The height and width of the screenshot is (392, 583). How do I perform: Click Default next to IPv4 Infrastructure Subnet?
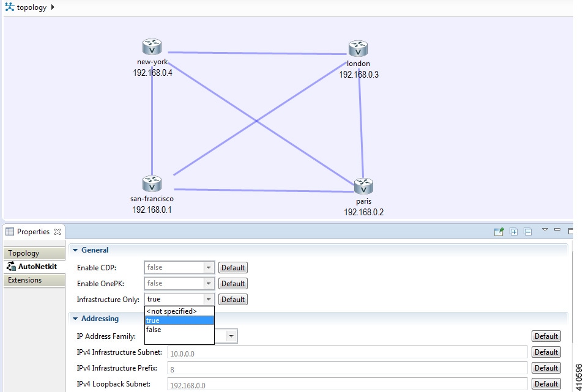click(x=545, y=352)
